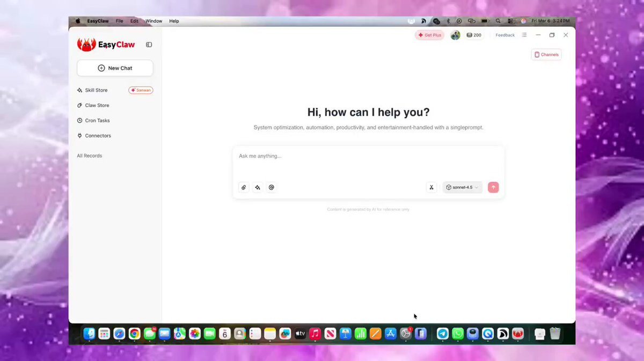The height and width of the screenshot is (361, 644).
Task: Open Music from the dock
Action: [315, 334]
